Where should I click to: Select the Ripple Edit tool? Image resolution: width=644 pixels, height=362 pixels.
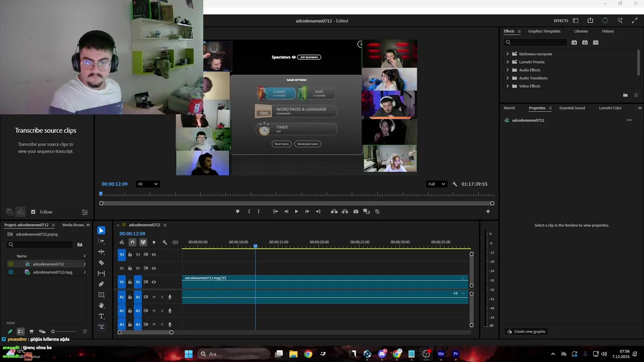(101, 251)
